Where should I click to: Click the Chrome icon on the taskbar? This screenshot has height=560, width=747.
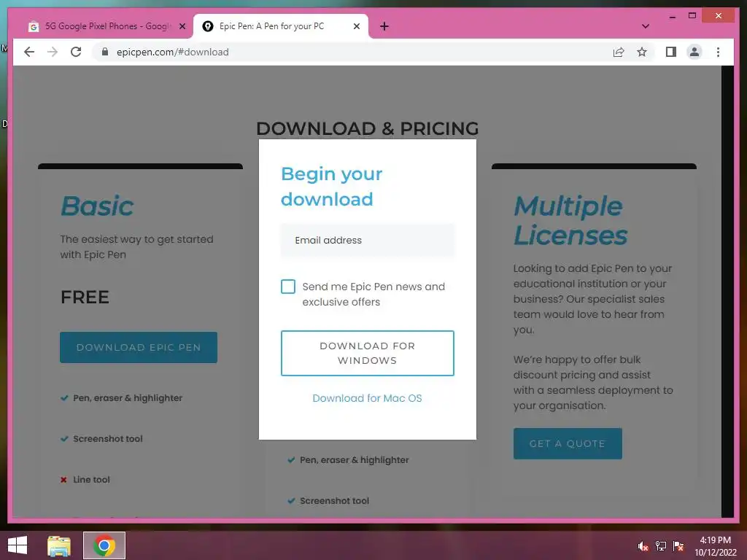tap(104, 545)
